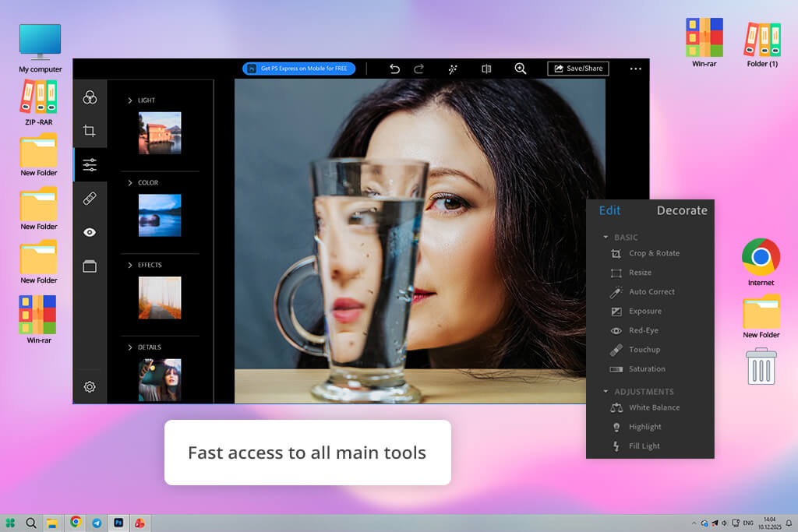Toggle the before/after compare view icon
Viewport: 798px width, 532px height.
tap(486, 69)
